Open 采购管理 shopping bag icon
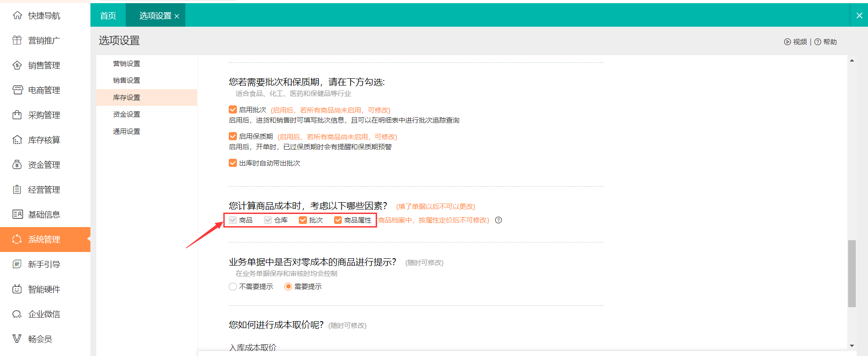This screenshot has height=356, width=868. 17,115
